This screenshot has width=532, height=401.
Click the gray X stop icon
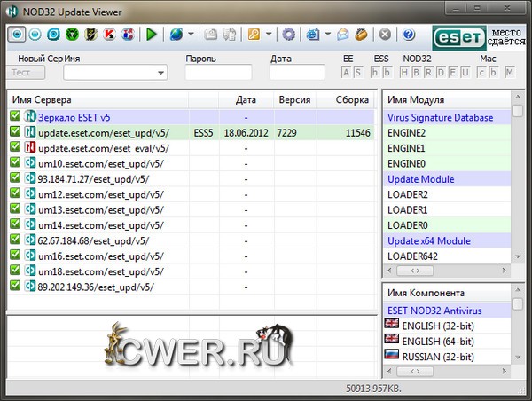click(x=385, y=35)
